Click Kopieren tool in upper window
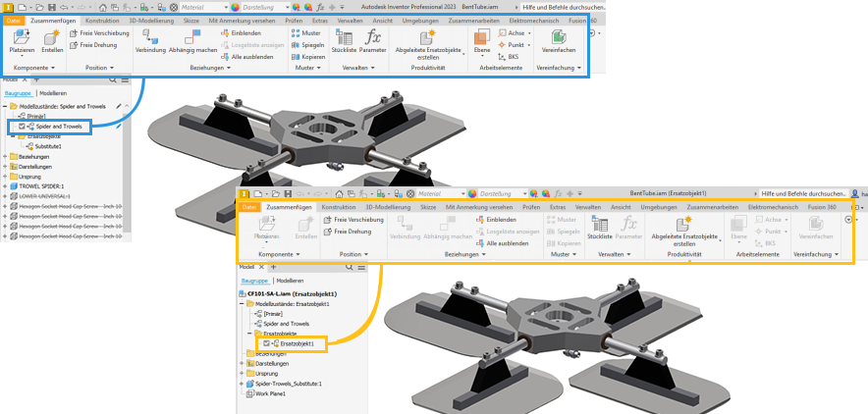 (307, 57)
